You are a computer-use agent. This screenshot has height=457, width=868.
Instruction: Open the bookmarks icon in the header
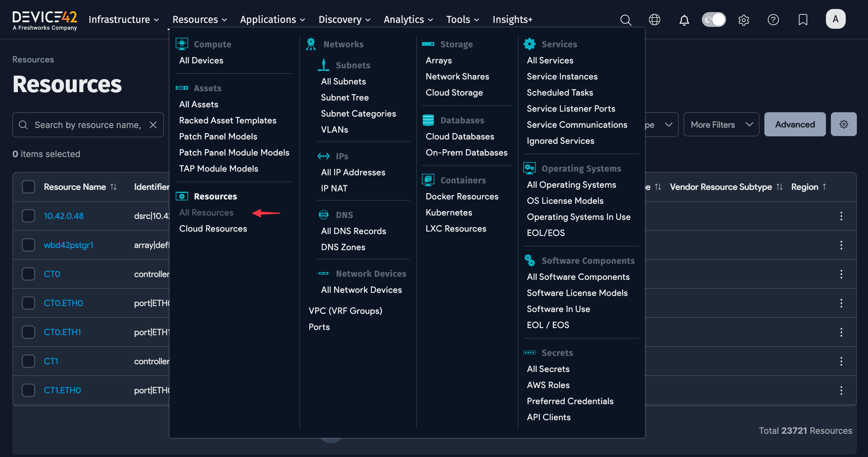803,19
